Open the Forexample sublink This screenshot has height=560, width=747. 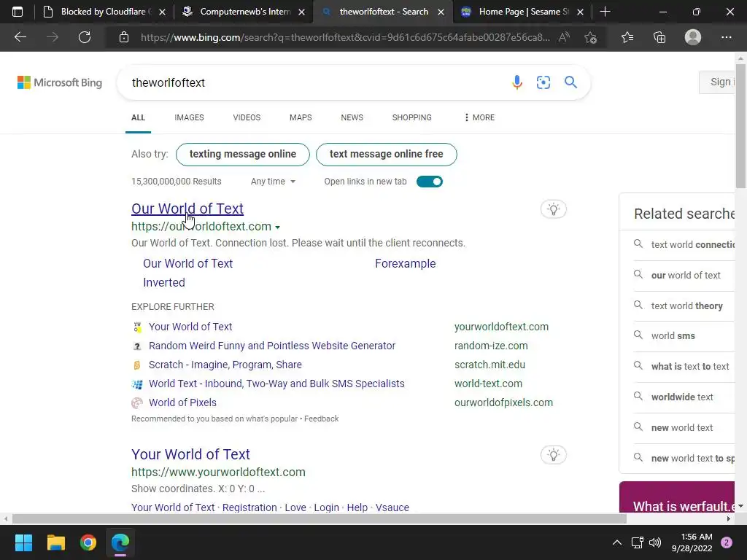click(x=406, y=263)
